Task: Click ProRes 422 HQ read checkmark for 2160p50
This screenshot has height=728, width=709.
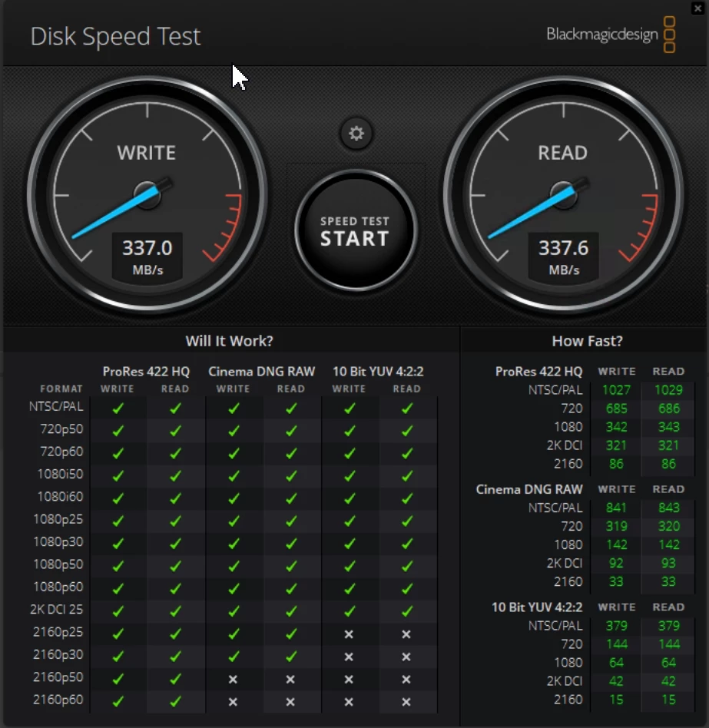Action: [x=175, y=679]
